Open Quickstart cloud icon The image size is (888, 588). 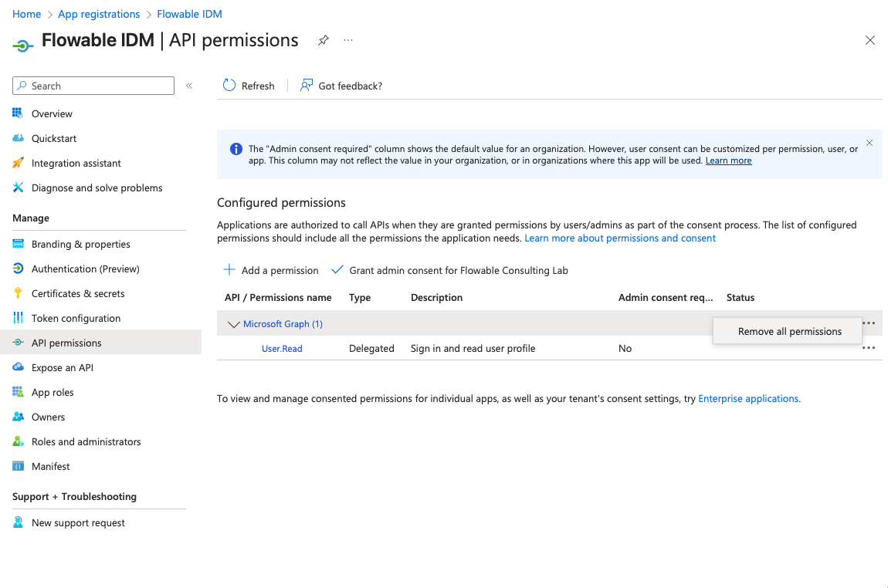tap(18, 138)
